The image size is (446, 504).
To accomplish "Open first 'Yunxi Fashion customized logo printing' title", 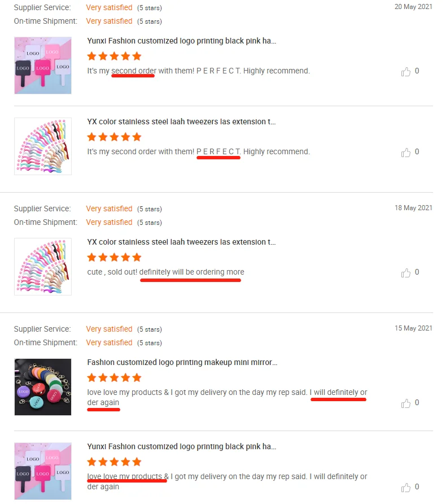I will click(181, 41).
